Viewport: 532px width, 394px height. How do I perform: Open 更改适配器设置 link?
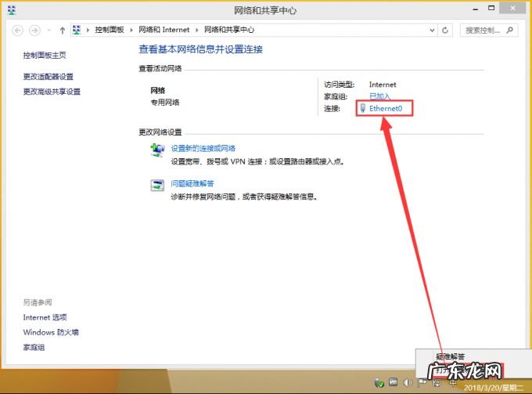49,77
